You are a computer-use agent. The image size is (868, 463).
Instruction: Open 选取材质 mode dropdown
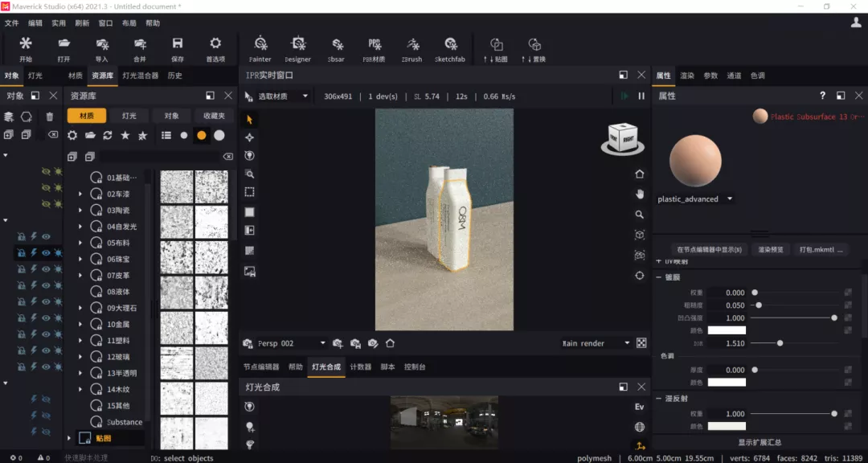(282, 96)
